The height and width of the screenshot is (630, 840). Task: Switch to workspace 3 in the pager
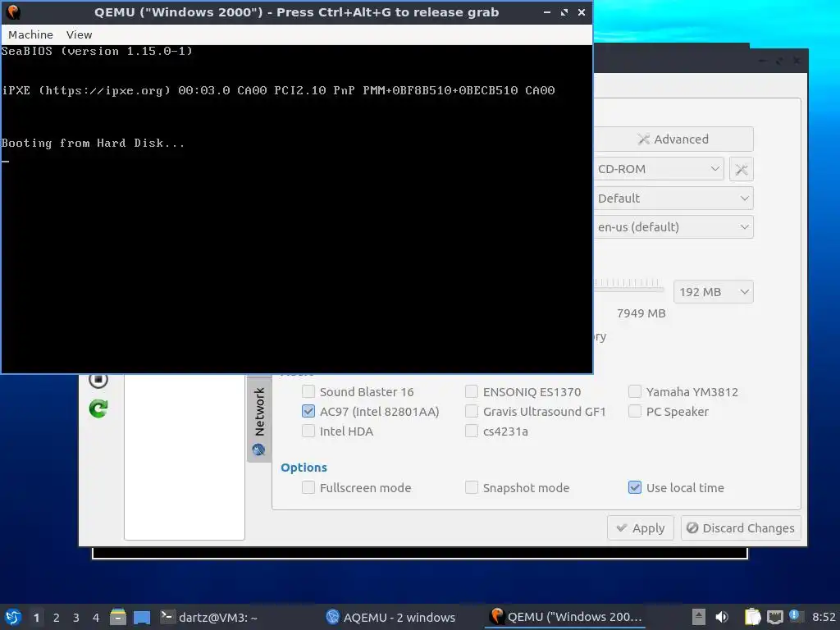coord(76,618)
